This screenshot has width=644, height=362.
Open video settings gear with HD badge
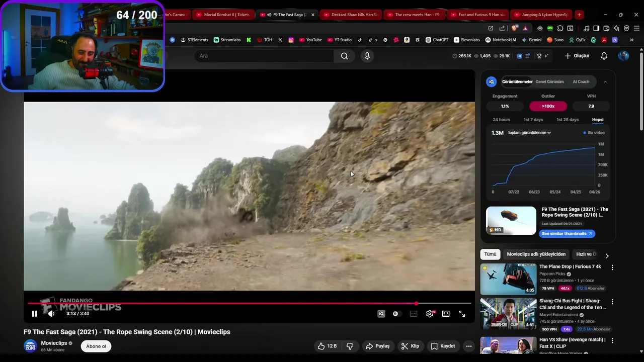(x=430, y=314)
